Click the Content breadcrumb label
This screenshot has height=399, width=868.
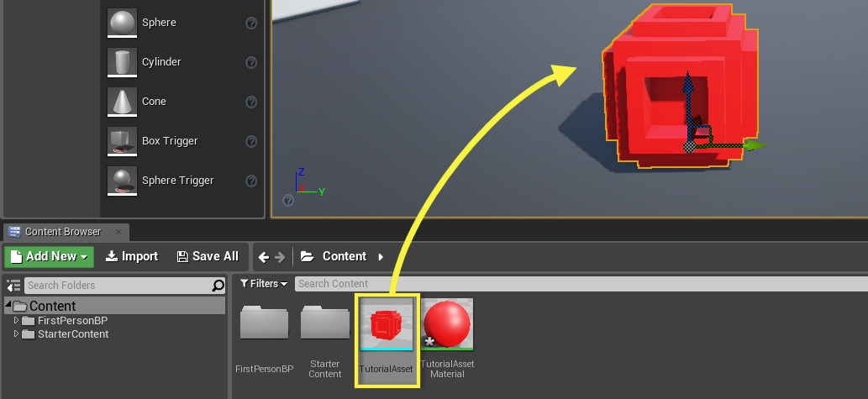tap(345, 257)
